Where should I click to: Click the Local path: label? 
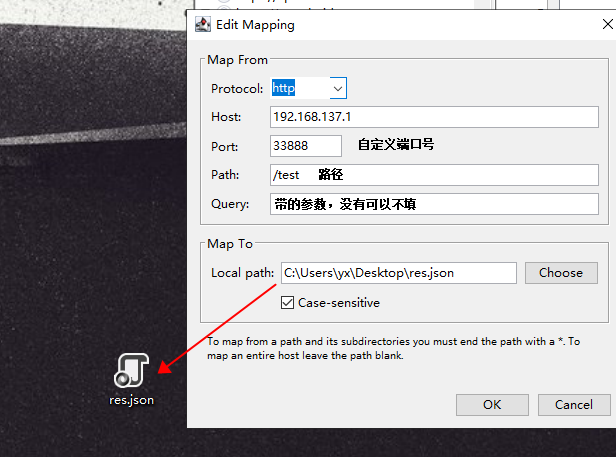(242, 273)
